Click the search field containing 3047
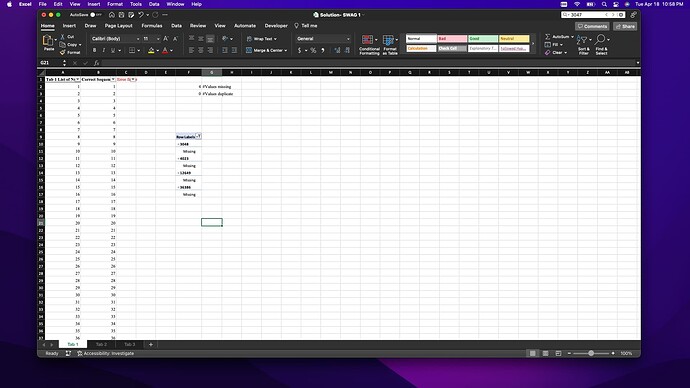 593,15
